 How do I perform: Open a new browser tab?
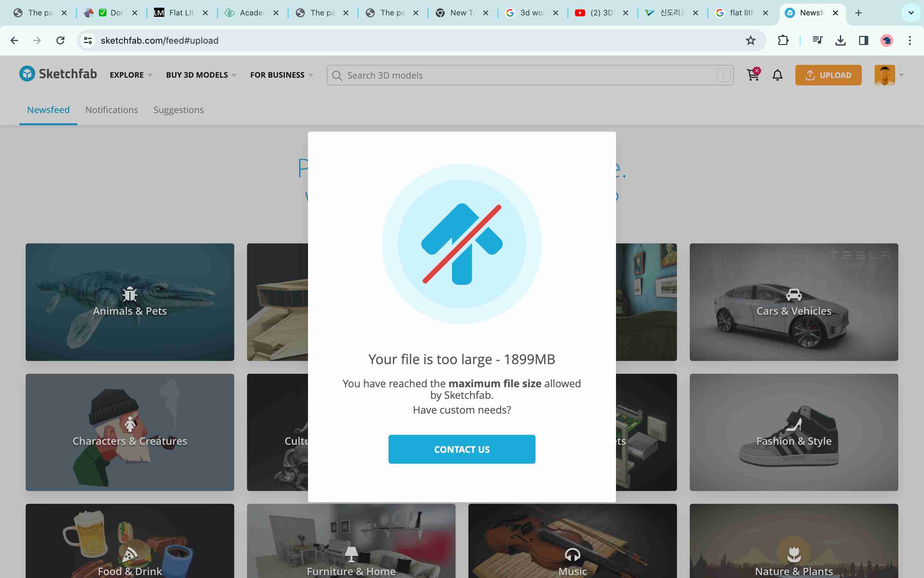pyautogui.click(x=859, y=13)
